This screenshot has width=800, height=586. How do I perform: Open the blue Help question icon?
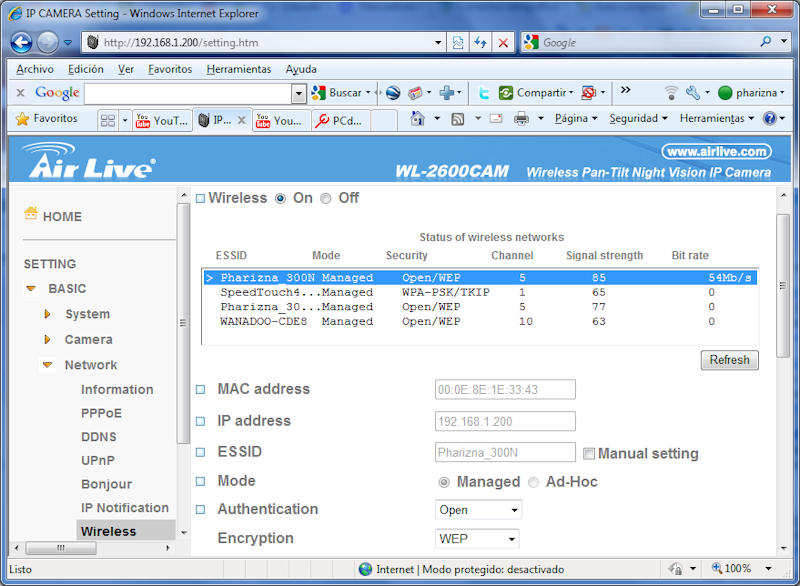[769, 119]
